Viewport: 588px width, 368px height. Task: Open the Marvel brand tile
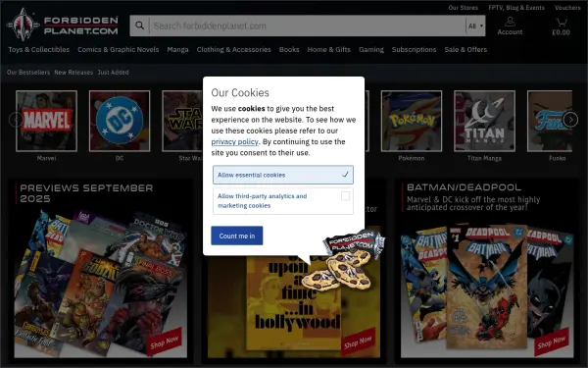click(46, 121)
